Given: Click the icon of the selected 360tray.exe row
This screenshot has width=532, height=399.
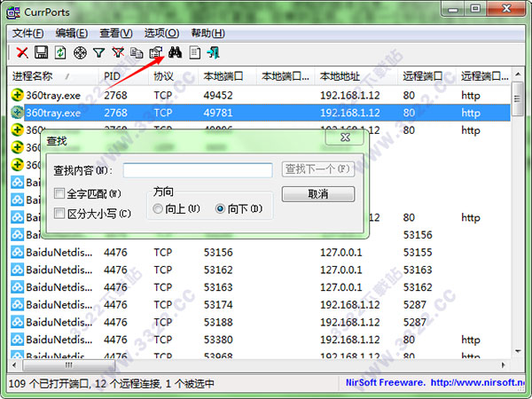Looking at the screenshot, I should (17, 113).
